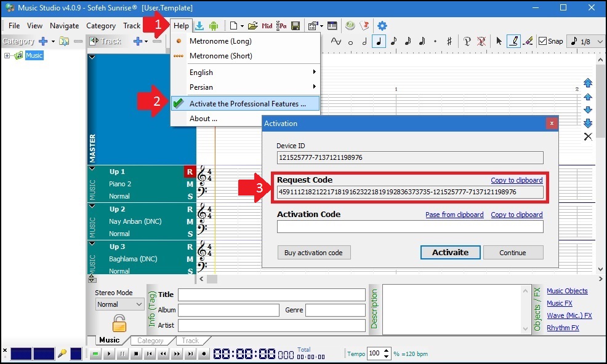
Task: Select the sixteenth note duration
Action: click(x=408, y=41)
